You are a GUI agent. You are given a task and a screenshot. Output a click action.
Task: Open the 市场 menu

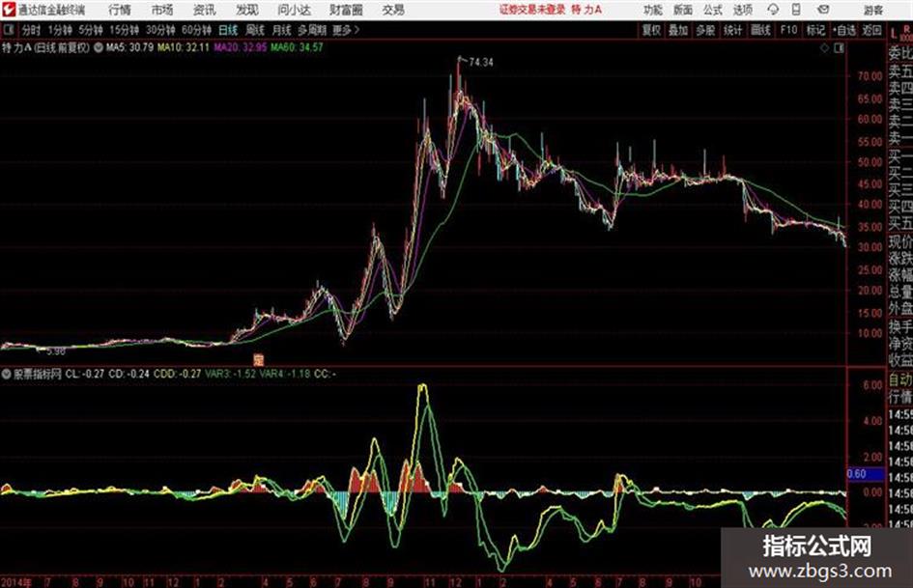162,10
